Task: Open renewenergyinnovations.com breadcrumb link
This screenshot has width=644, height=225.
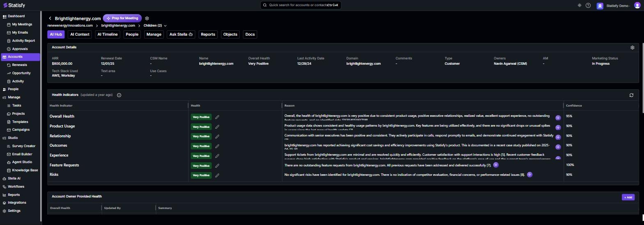Action: point(70,26)
